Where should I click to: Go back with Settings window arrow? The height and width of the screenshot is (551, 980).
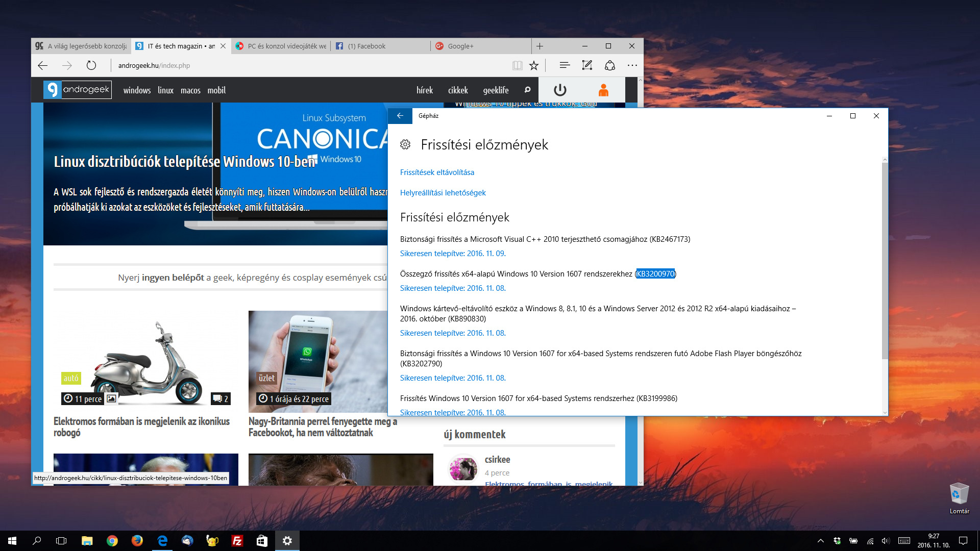400,116
